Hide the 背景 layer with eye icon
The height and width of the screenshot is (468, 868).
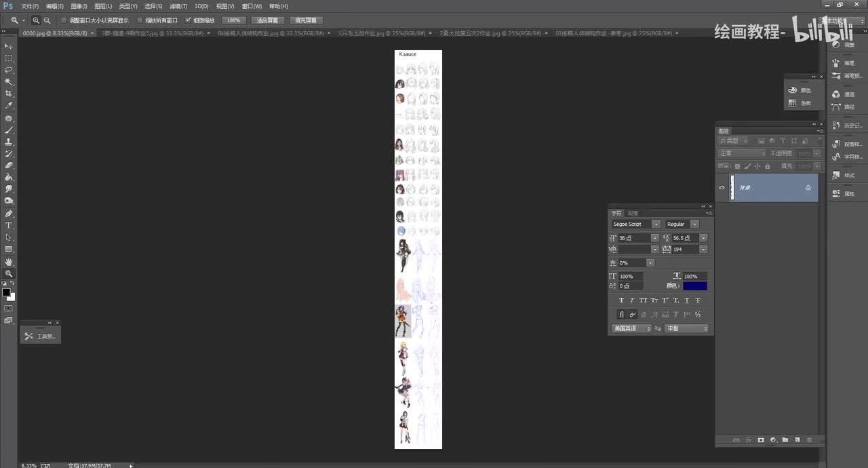click(x=722, y=187)
